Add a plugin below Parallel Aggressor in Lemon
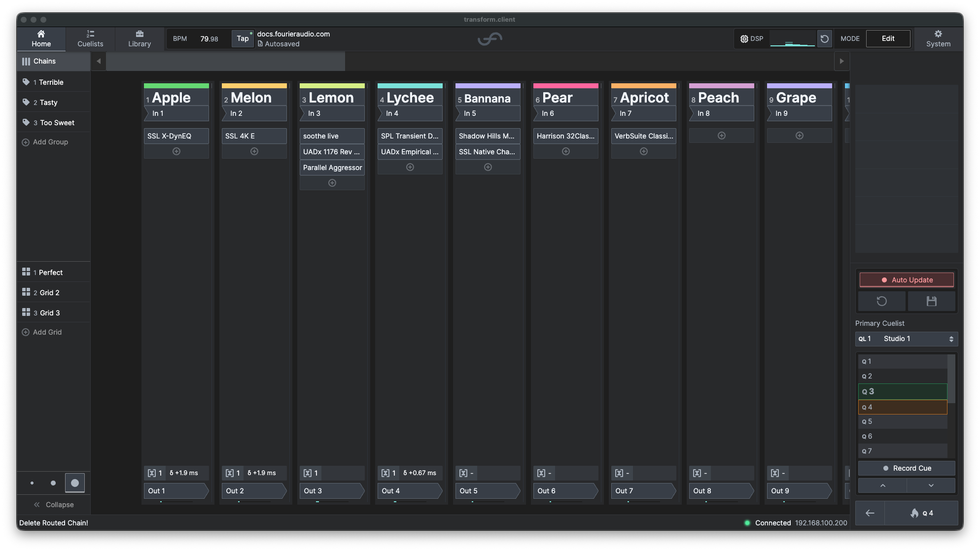The height and width of the screenshot is (551, 980). pyautogui.click(x=332, y=183)
